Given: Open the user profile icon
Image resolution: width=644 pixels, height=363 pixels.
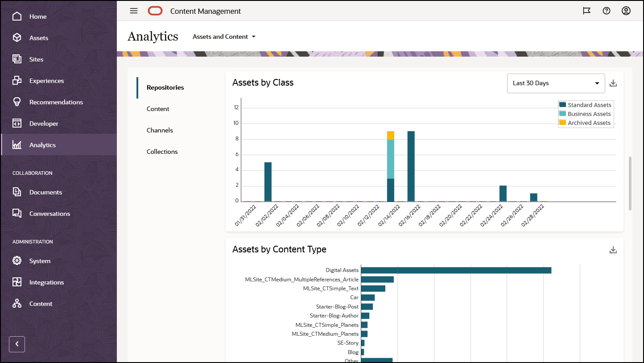Looking at the screenshot, I should [626, 11].
